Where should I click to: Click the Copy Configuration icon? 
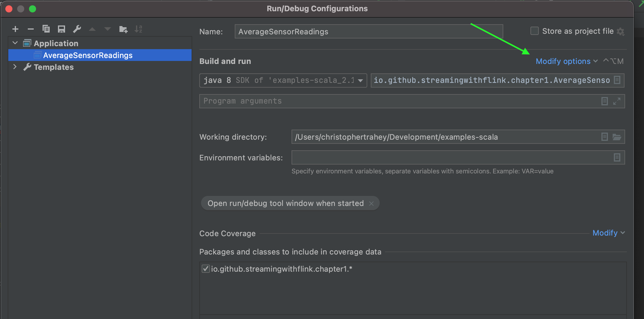pos(46,29)
